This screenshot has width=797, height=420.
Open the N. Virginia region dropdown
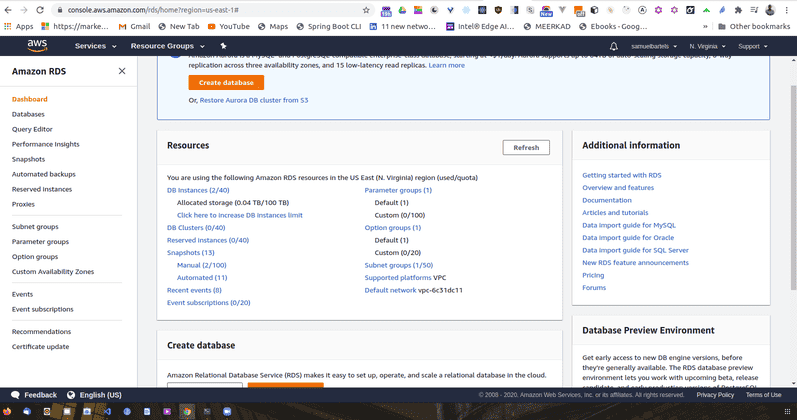[x=707, y=46]
